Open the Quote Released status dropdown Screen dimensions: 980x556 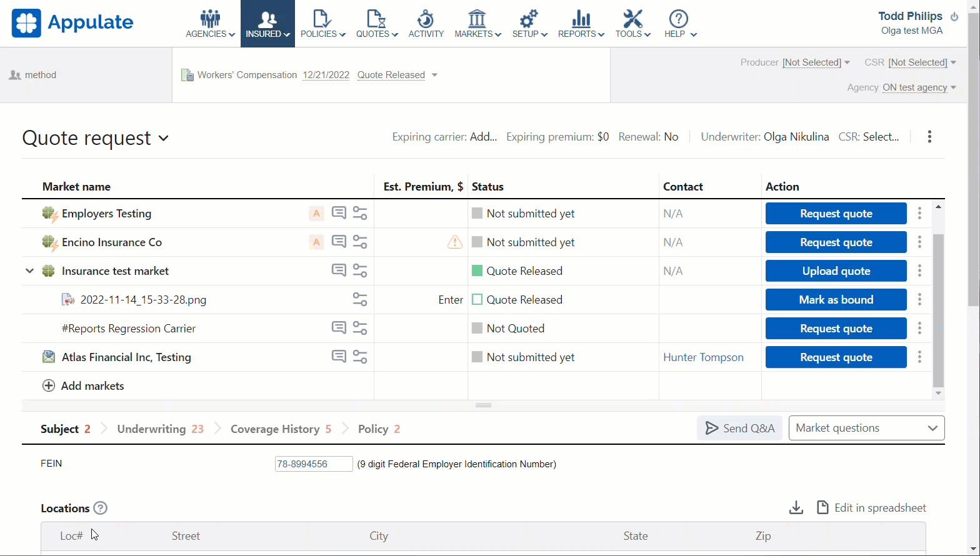tap(397, 75)
